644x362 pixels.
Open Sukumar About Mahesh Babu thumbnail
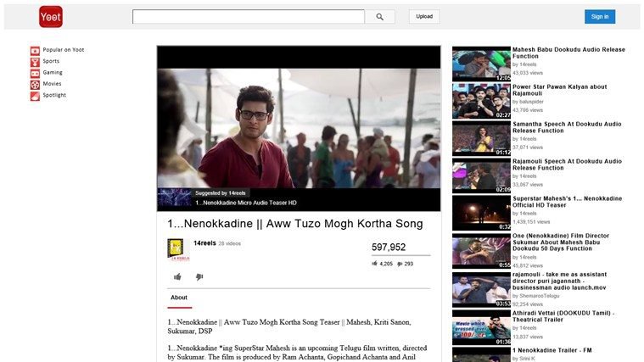481,251
